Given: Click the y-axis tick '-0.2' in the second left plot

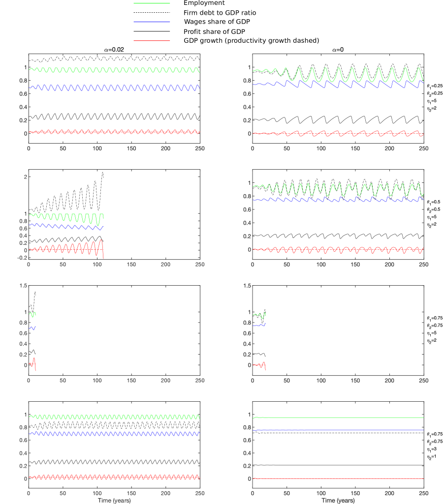Looking at the screenshot, I should tap(22, 258).
